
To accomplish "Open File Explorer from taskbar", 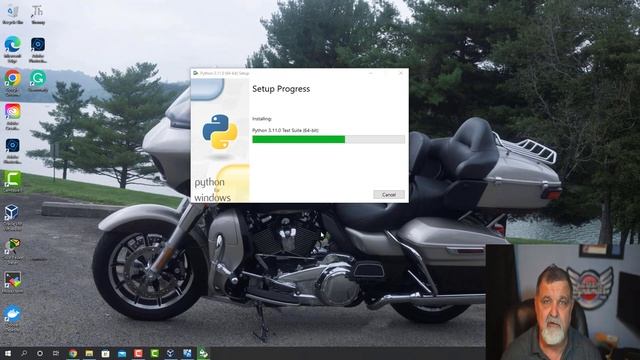I will 89,353.
